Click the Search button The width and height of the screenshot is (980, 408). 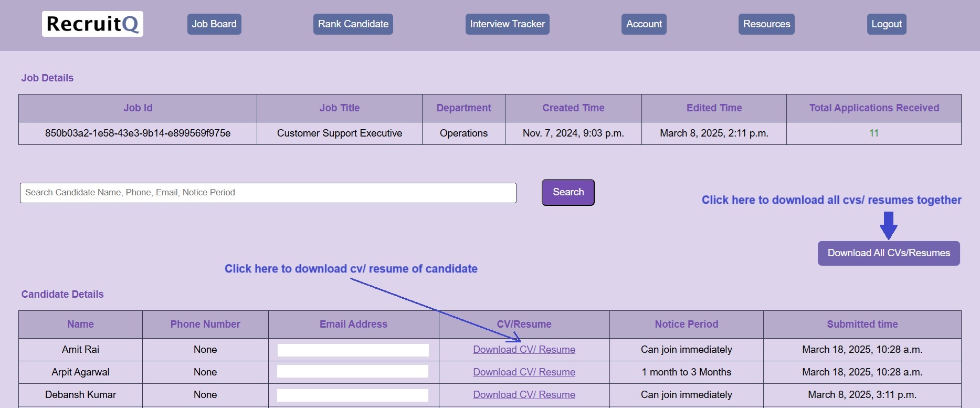coord(568,192)
